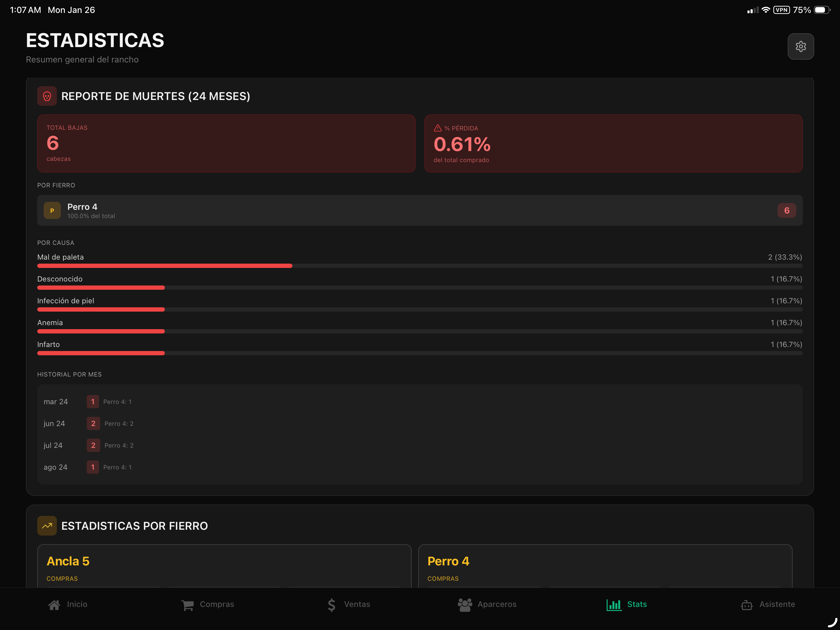This screenshot has width=840, height=630.
Task: Click the cellular signal bars icon
Action: click(x=753, y=10)
